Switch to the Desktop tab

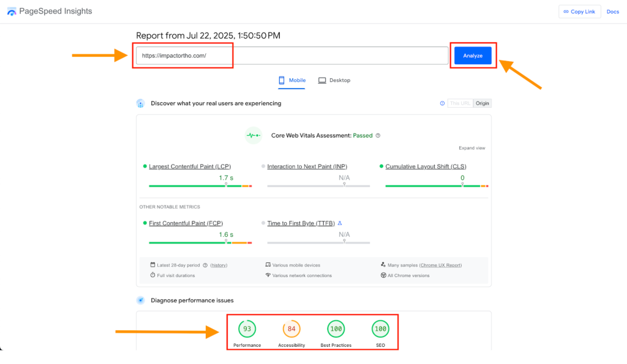tap(334, 80)
